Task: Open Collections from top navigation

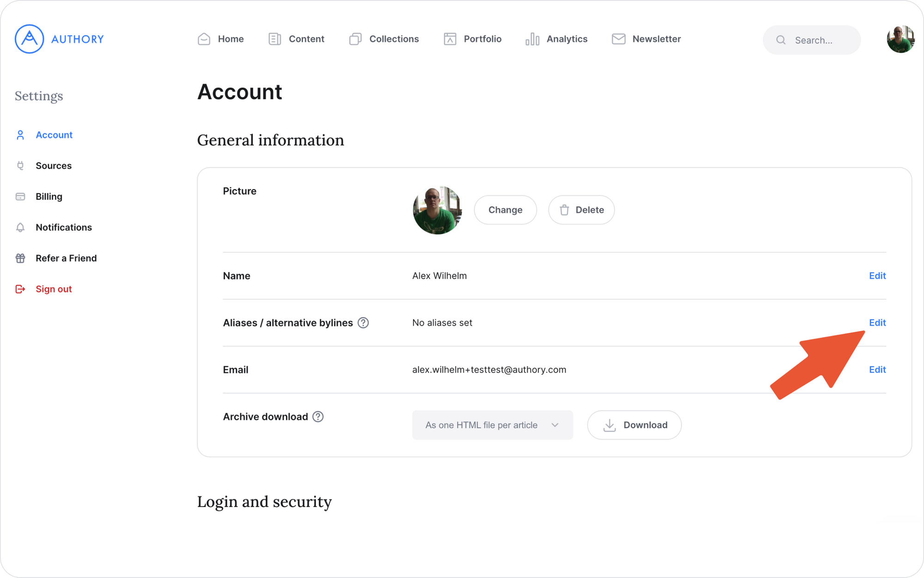Action: pos(384,39)
